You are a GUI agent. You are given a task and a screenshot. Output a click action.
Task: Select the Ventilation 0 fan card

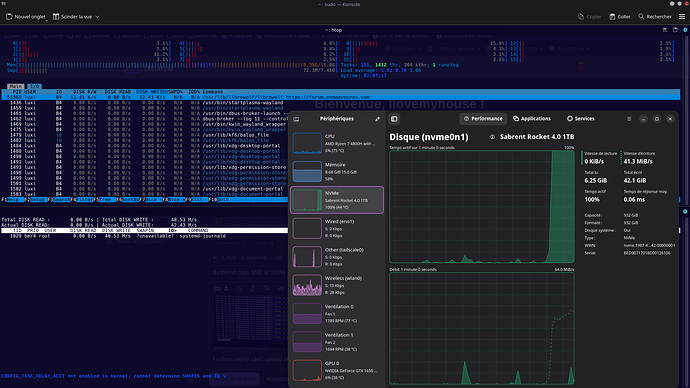[337, 314]
